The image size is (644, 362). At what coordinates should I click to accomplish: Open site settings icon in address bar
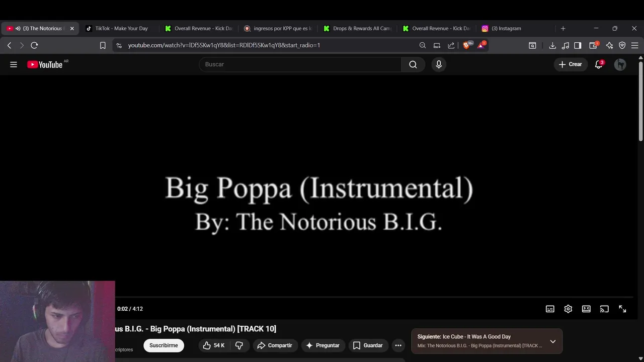click(119, 45)
